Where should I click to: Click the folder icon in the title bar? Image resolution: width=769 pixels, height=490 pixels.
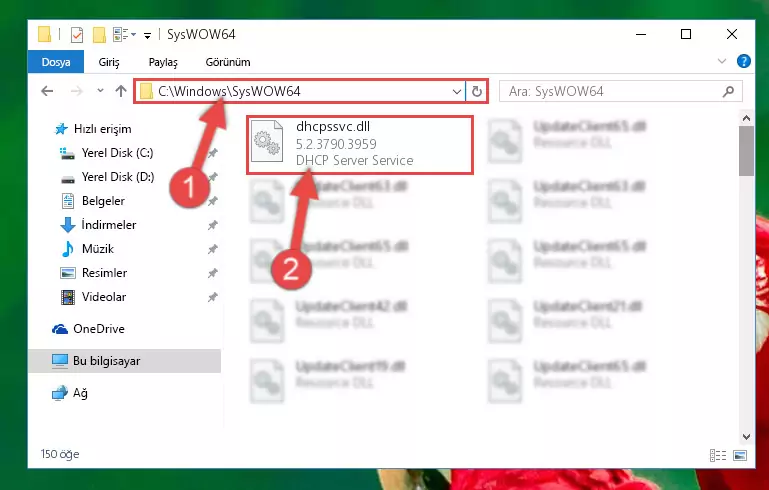coord(45,34)
